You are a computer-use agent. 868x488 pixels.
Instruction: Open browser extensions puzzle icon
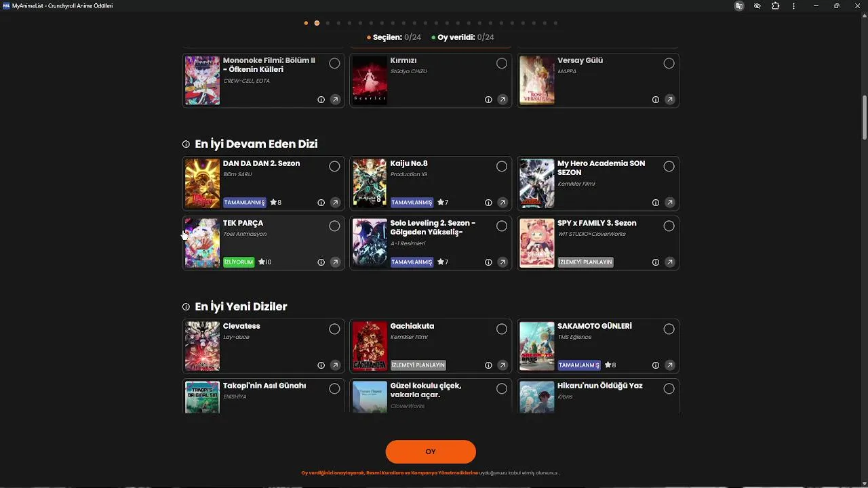(x=776, y=6)
